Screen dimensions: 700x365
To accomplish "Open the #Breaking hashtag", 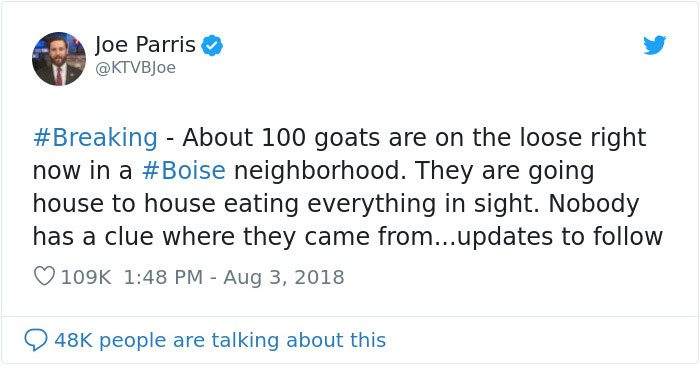I will coord(95,137).
